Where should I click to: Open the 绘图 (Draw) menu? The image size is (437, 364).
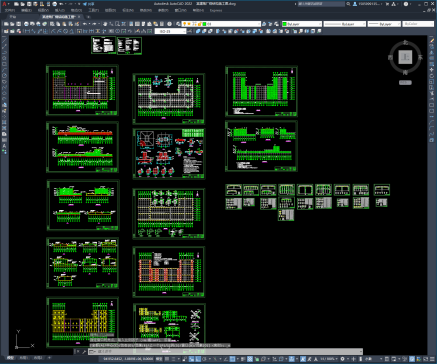pos(111,10)
